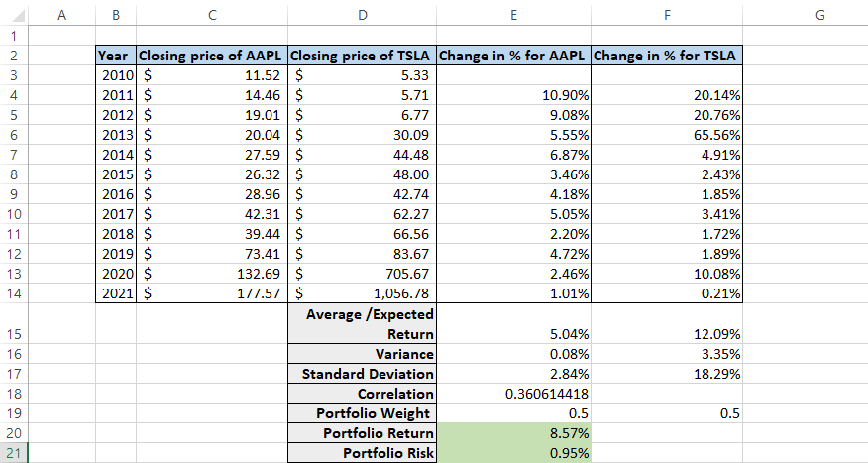Select the TSLA variance value 3.35%

click(666, 354)
